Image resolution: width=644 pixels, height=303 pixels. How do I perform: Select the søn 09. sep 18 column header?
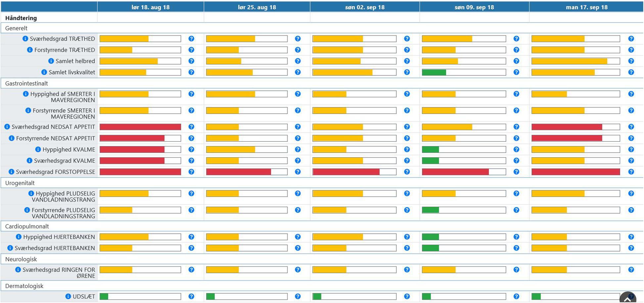click(x=474, y=7)
